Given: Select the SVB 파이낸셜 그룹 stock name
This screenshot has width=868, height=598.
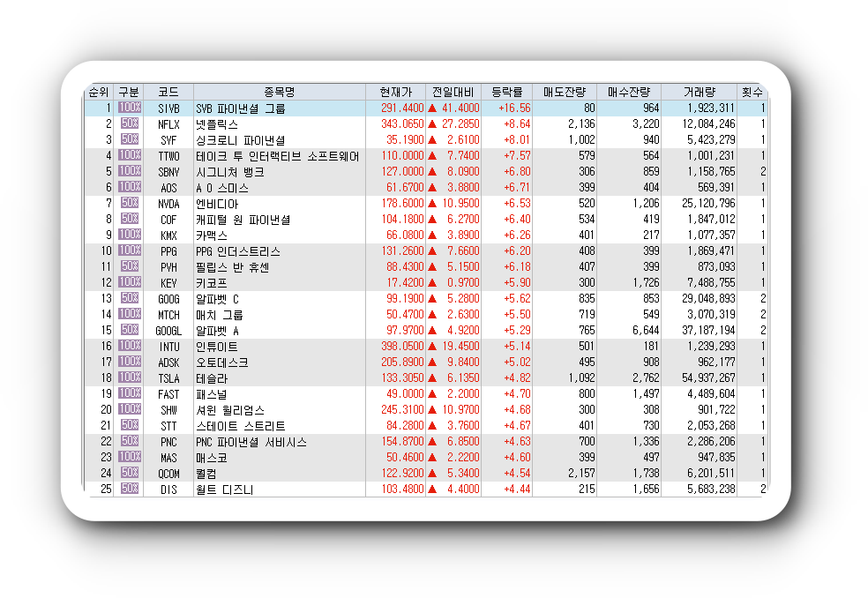Looking at the screenshot, I should pyautogui.click(x=240, y=108).
